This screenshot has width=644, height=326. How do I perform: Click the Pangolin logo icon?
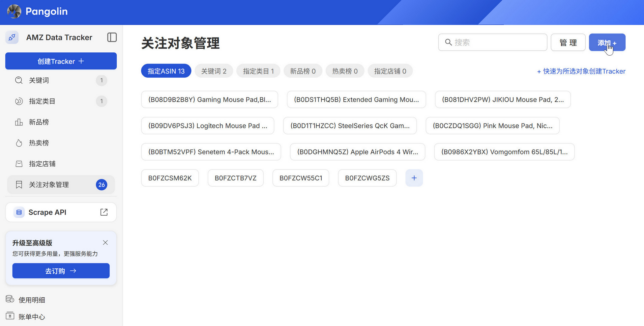(14, 12)
